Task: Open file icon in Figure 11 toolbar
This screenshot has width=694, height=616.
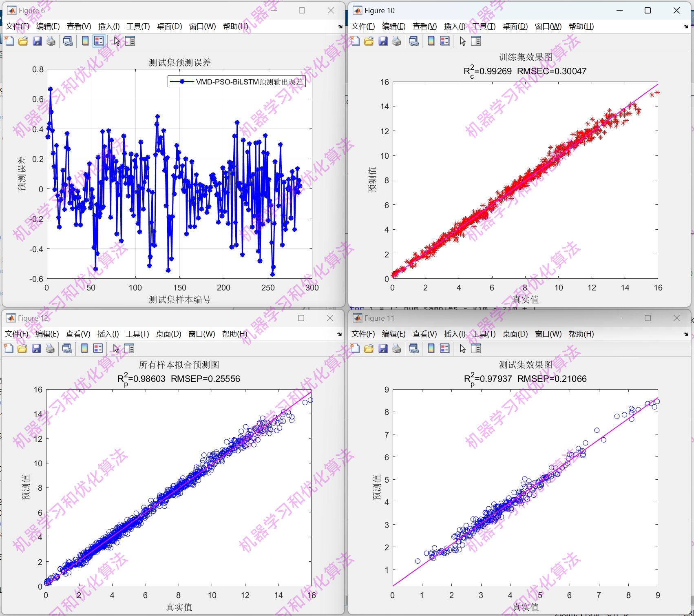Action: click(x=369, y=348)
